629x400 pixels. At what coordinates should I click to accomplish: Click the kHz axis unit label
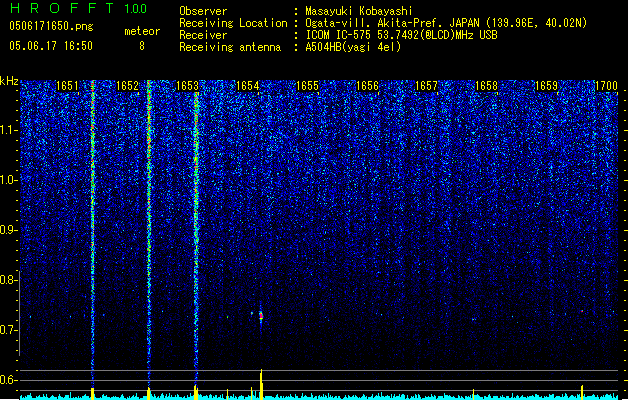tap(9, 81)
